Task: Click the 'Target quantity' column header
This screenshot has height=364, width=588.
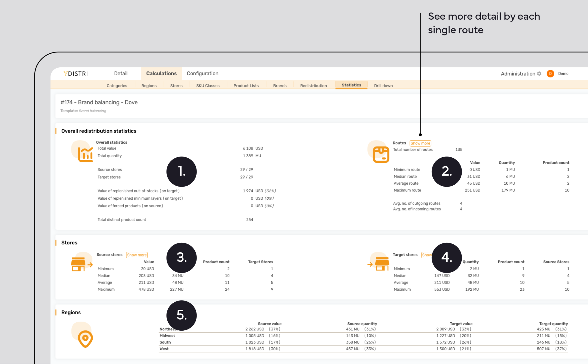Action: point(553,324)
